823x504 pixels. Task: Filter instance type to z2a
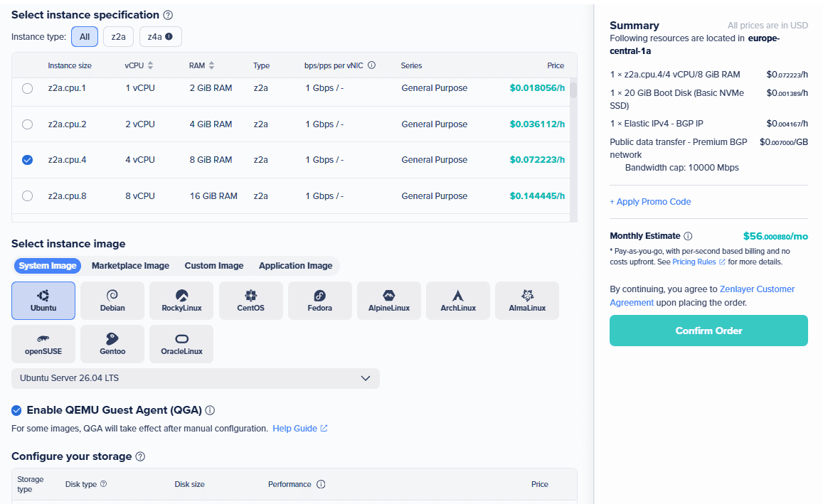119,37
